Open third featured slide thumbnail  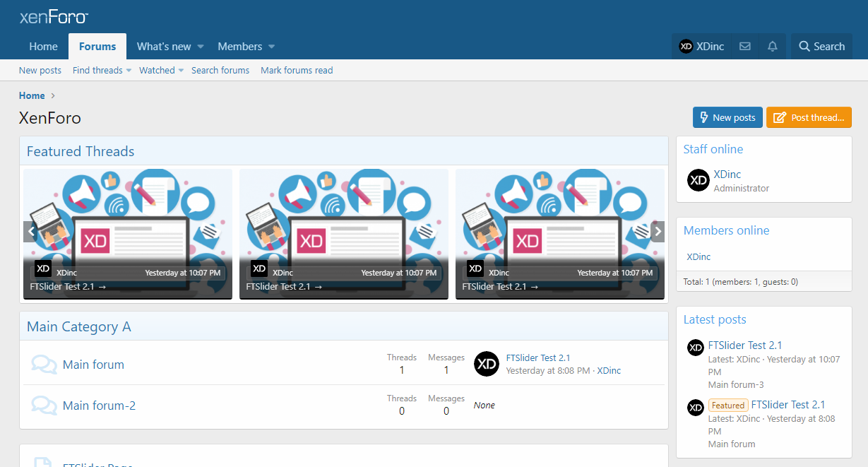(560, 234)
